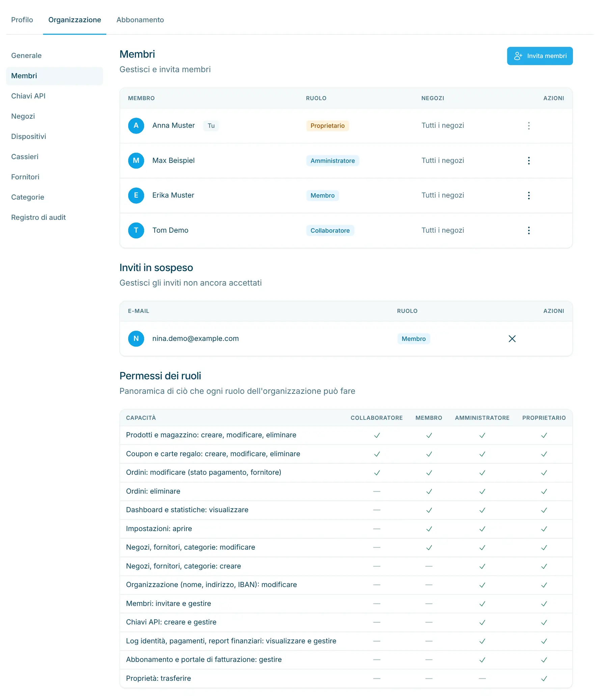Screen dimensions: 606x700
Task: Open Generale in the sidebar
Action: [54, 55]
